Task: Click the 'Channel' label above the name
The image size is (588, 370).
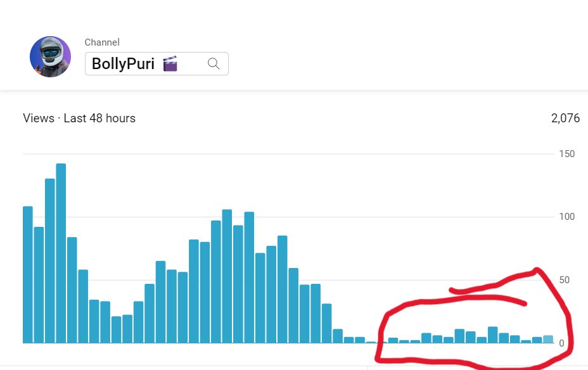Action: [x=102, y=42]
